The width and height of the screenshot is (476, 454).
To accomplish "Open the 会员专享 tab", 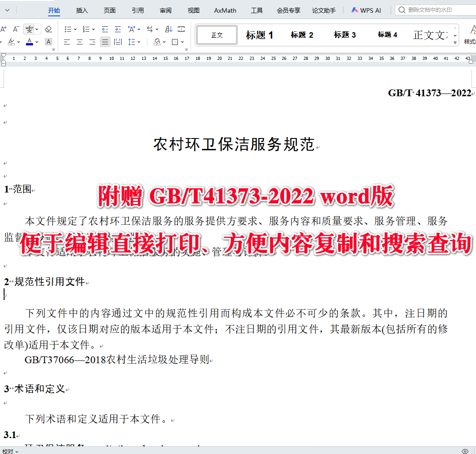I will pyautogui.click(x=289, y=10).
